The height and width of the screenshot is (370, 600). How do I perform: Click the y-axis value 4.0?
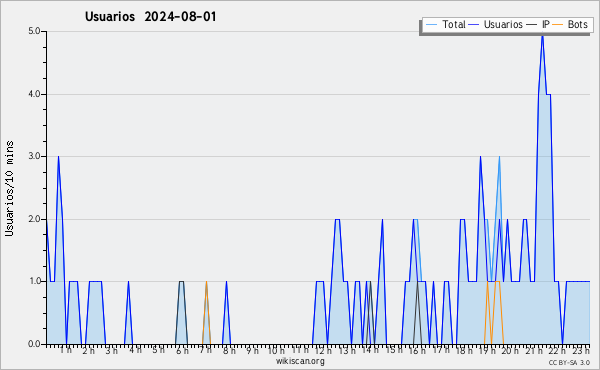click(x=34, y=94)
